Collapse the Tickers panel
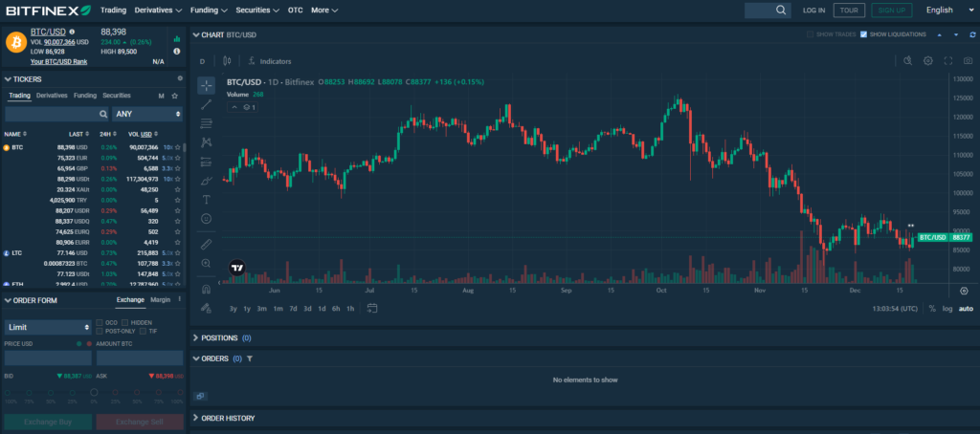 click(8, 79)
